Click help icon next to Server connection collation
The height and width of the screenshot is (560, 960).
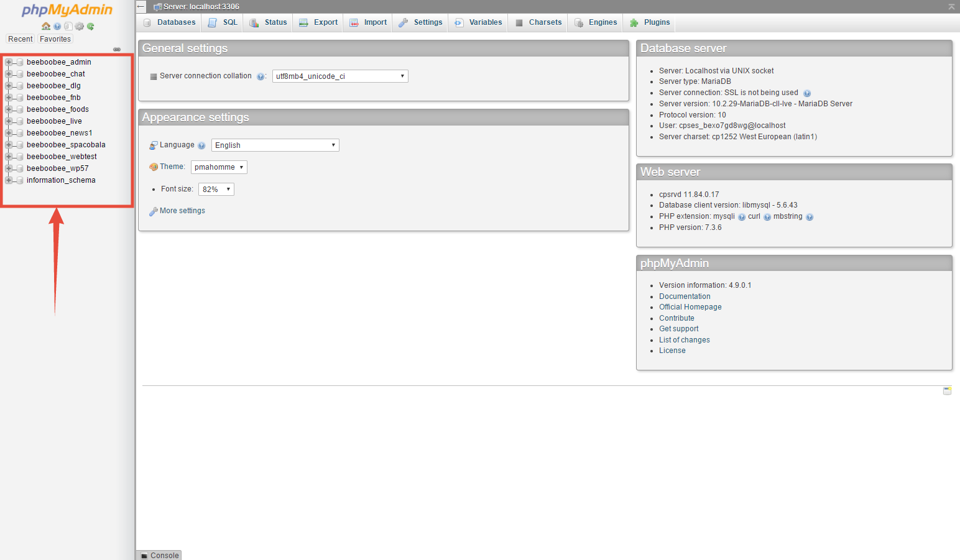[261, 76]
